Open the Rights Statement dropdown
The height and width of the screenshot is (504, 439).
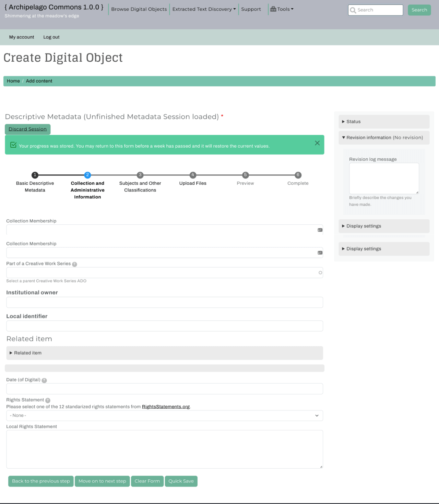165,416
